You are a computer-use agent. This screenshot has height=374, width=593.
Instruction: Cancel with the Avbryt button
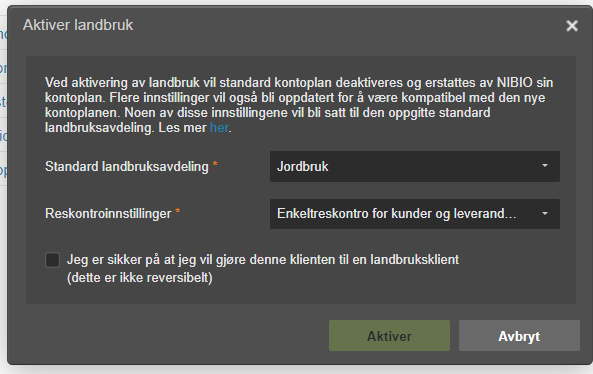[x=519, y=336]
